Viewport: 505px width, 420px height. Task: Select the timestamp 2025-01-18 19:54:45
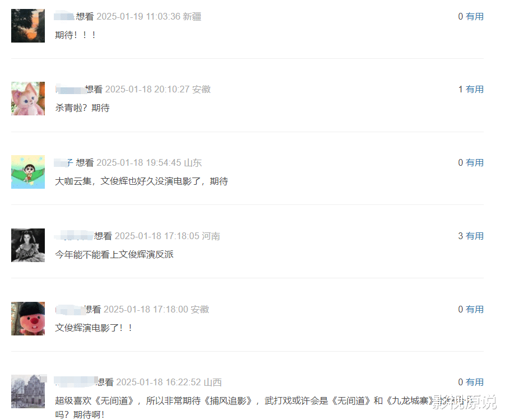coord(139,162)
